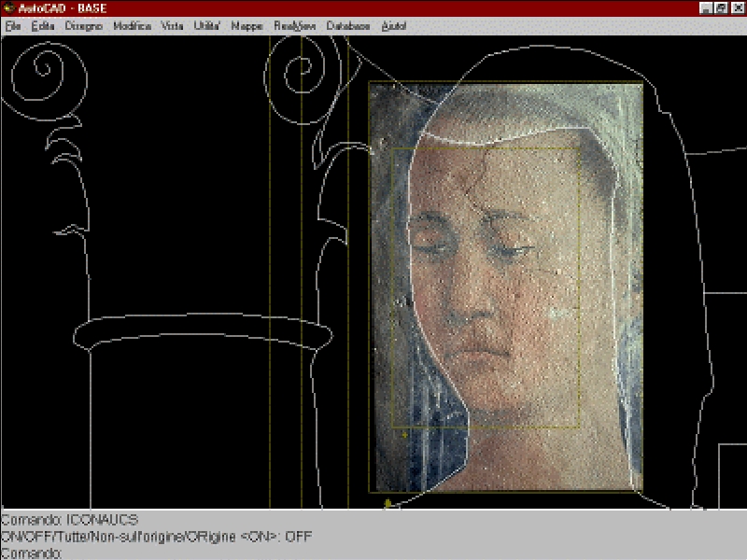Screen dimensions: 747x560
Task: Click the 'Comando: ICONAUCS' history line
Action: pos(69,520)
